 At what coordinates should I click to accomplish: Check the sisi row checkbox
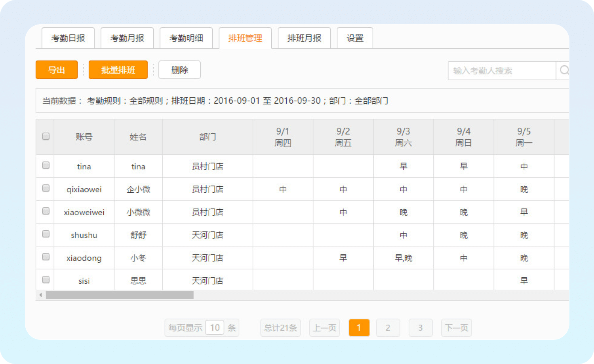(46, 280)
